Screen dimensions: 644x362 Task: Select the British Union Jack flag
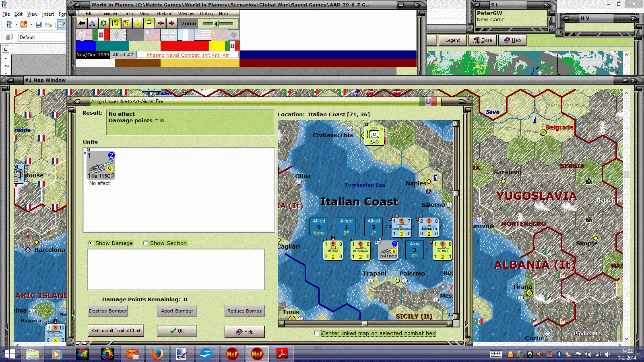[x=169, y=35]
